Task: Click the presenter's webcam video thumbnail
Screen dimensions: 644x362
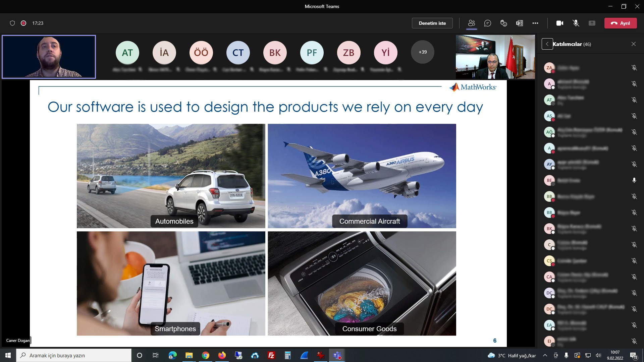Action: coord(49,57)
